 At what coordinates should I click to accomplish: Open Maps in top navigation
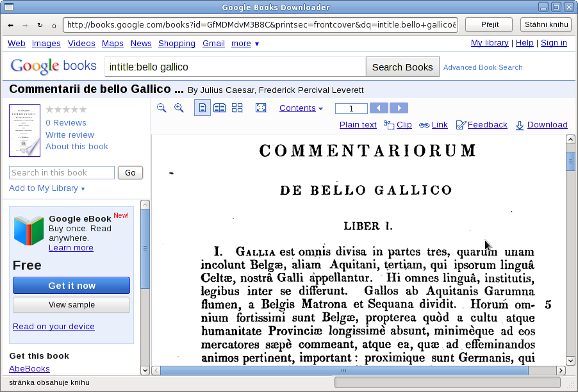pos(112,44)
